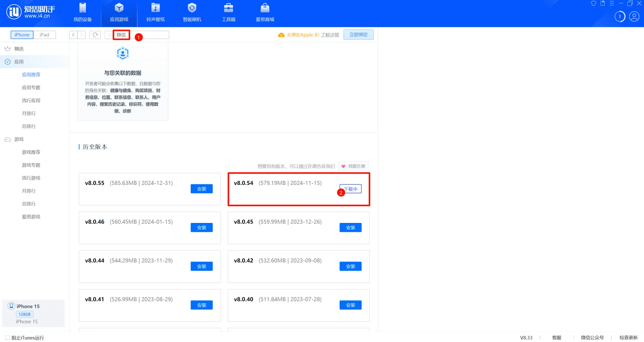
Task: Enable the 阻止iTunes运行 checkbox
Action: pyautogui.click(x=6, y=338)
